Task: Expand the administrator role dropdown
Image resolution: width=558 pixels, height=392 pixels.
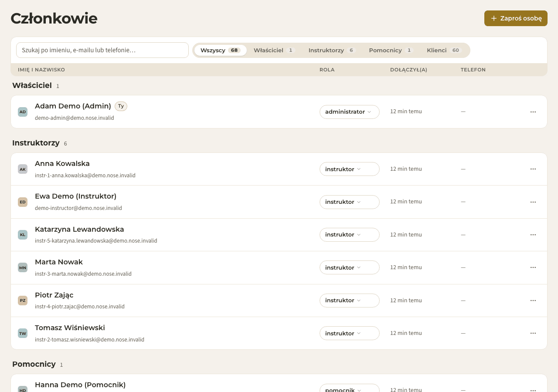Action: [350, 112]
